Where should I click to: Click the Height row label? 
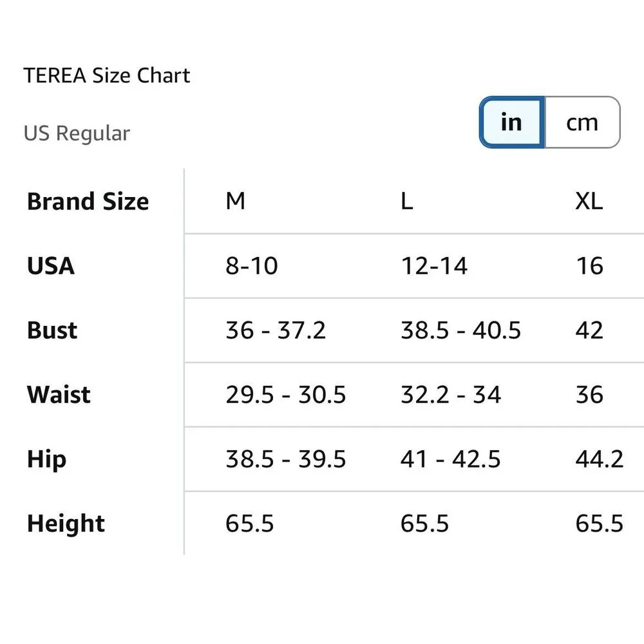point(66,524)
